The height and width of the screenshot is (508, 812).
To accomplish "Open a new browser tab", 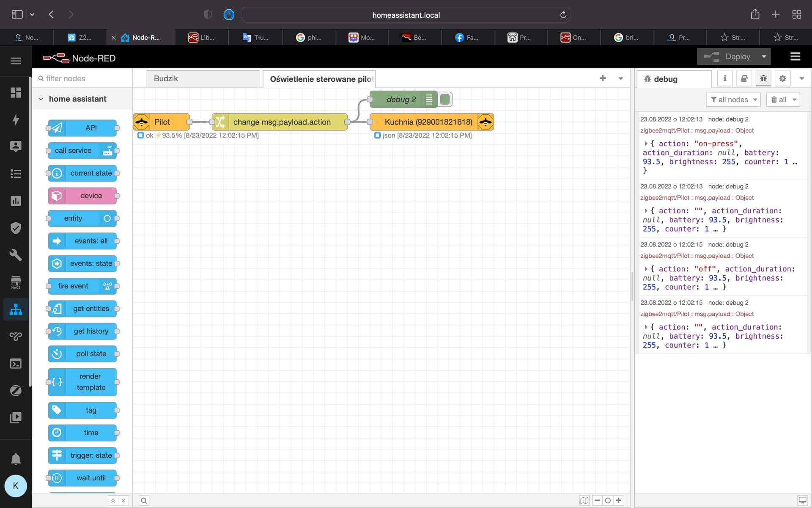I will click(x=776, y=14).
